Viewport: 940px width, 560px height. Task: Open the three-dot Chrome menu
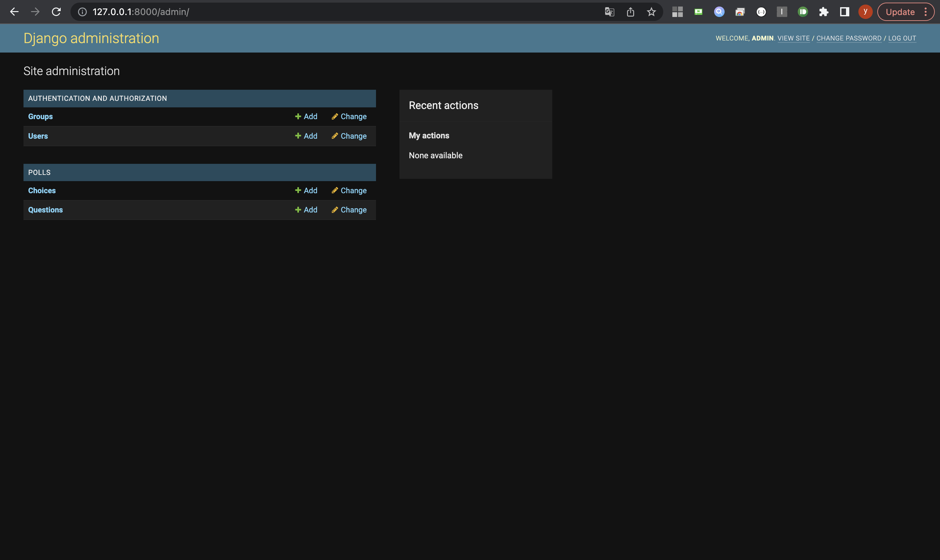click(x=926, y=12)
